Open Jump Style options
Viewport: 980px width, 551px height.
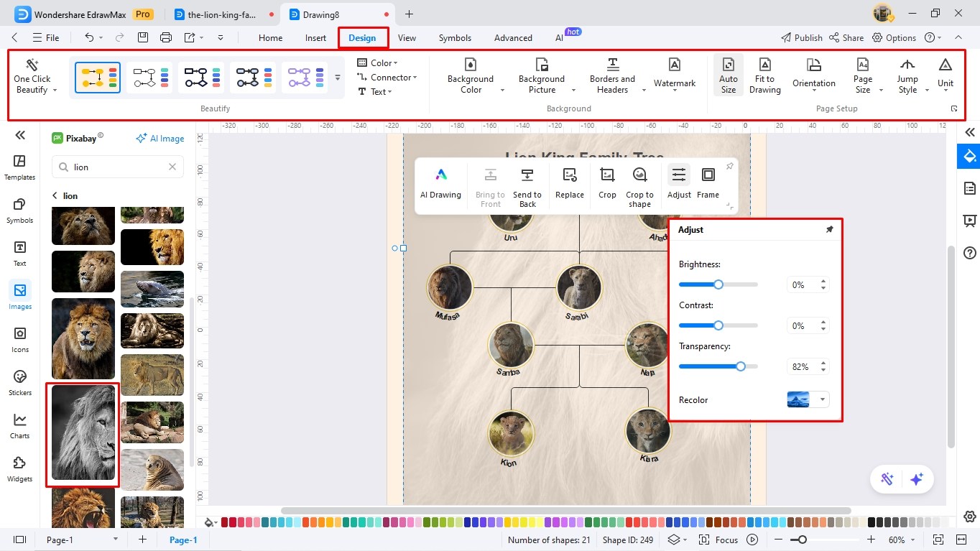click(x=907, y=76)
